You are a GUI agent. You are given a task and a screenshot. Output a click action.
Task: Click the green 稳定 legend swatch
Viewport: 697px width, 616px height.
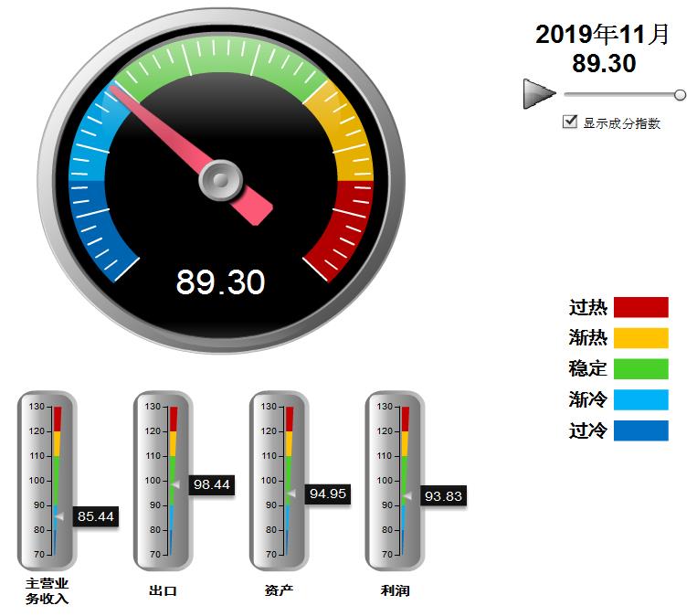point(640,369)
